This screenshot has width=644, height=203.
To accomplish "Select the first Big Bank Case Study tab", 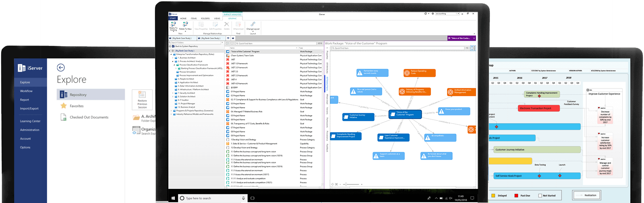I will click(182, 38).
